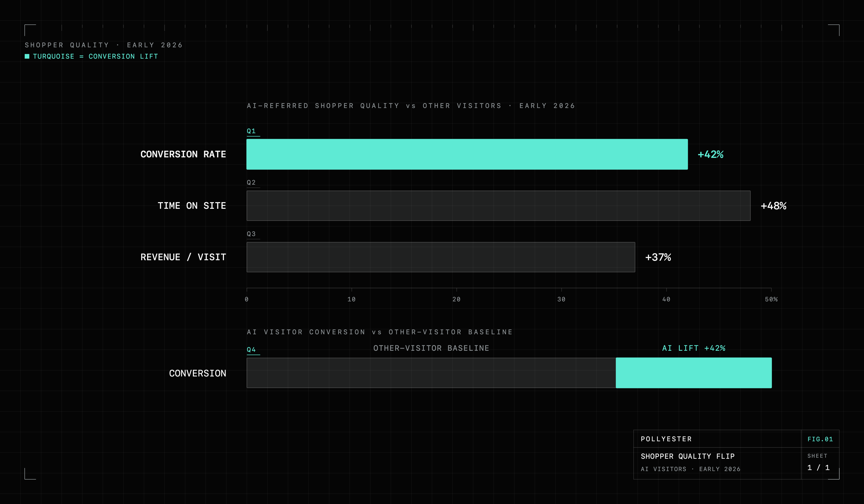Select the grey baseline segment of Conversion bar

point(431,373)
